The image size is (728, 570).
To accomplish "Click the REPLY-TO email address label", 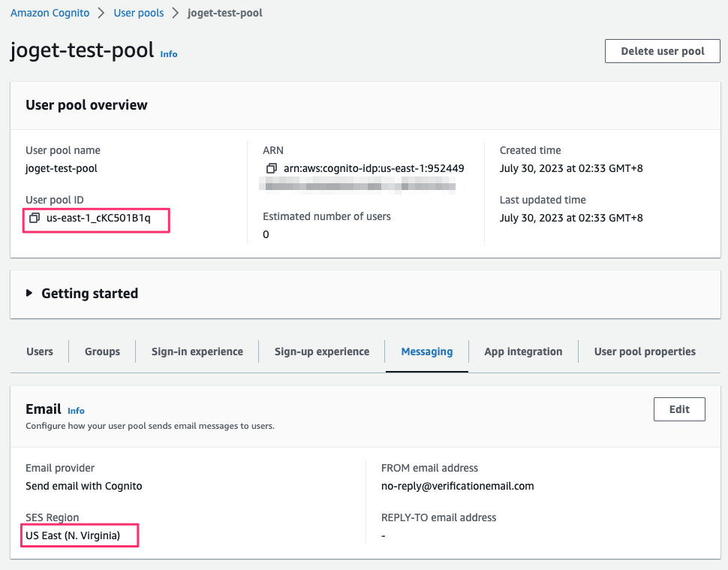I will [439, 517].
